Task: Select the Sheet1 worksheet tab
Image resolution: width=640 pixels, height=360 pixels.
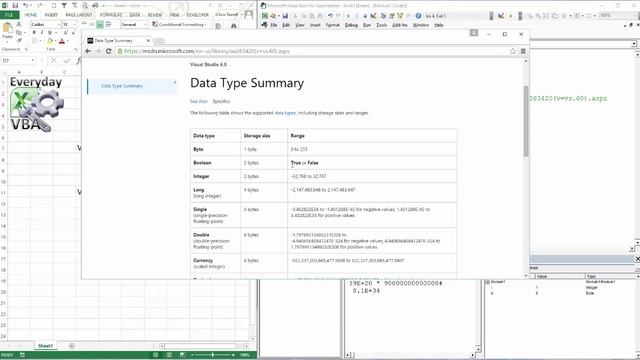Action: [45, 346]
